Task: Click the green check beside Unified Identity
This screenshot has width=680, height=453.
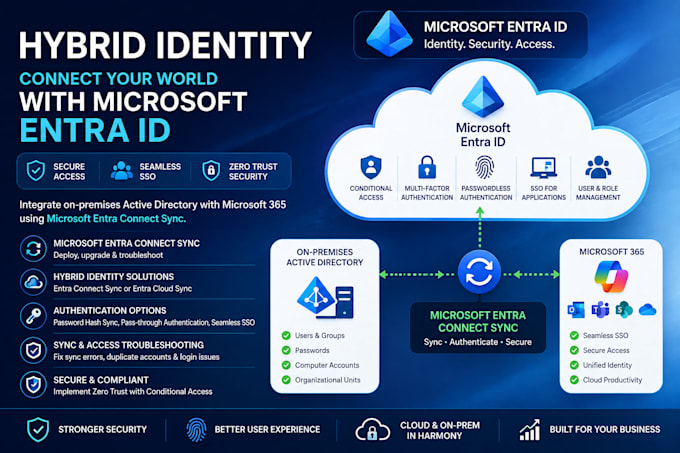Action: coord(574,365)
